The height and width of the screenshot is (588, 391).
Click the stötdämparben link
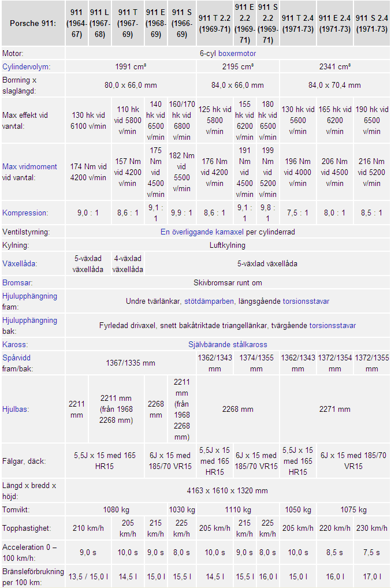[209, 302]
